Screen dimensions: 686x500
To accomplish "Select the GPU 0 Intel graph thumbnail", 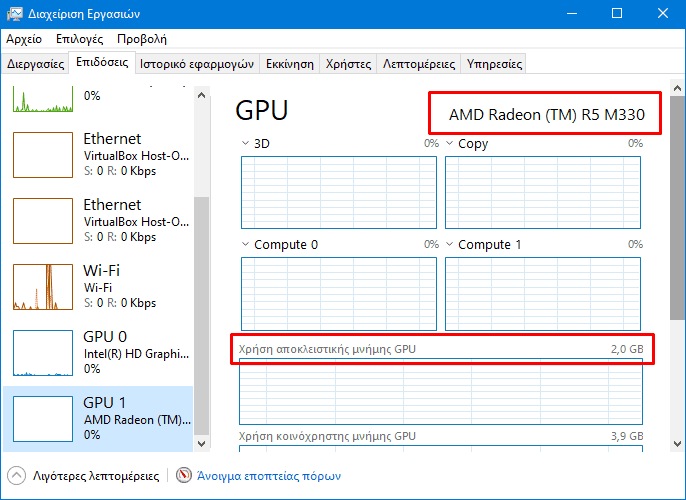I will (x=43, y=353).
